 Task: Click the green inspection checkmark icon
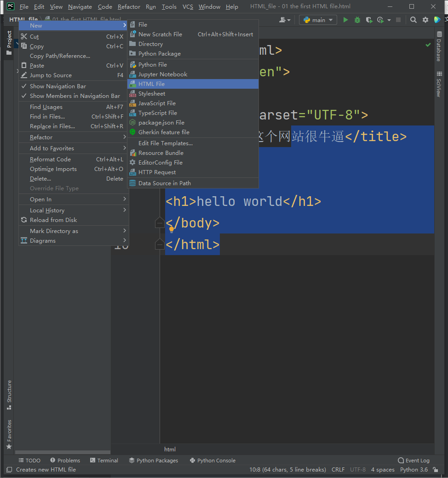(428, 45)
